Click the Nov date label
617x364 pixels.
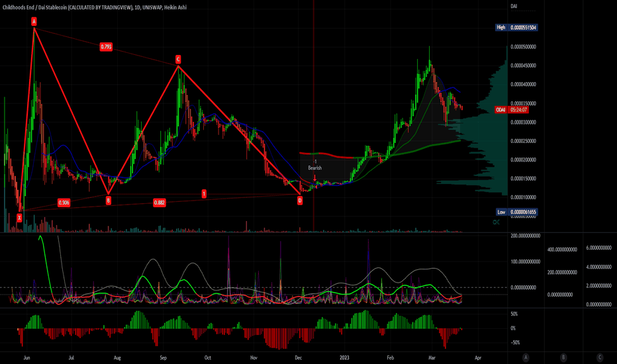(x=254, y=357)
